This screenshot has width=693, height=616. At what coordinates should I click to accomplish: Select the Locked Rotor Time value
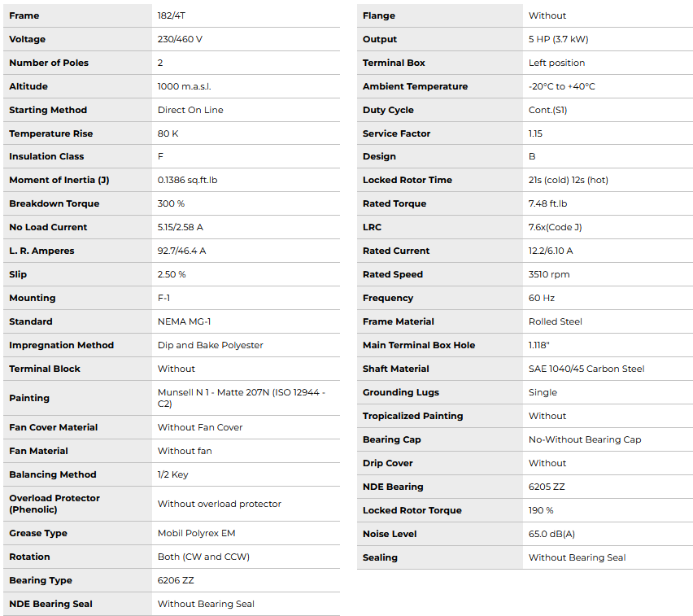[568, 180]
